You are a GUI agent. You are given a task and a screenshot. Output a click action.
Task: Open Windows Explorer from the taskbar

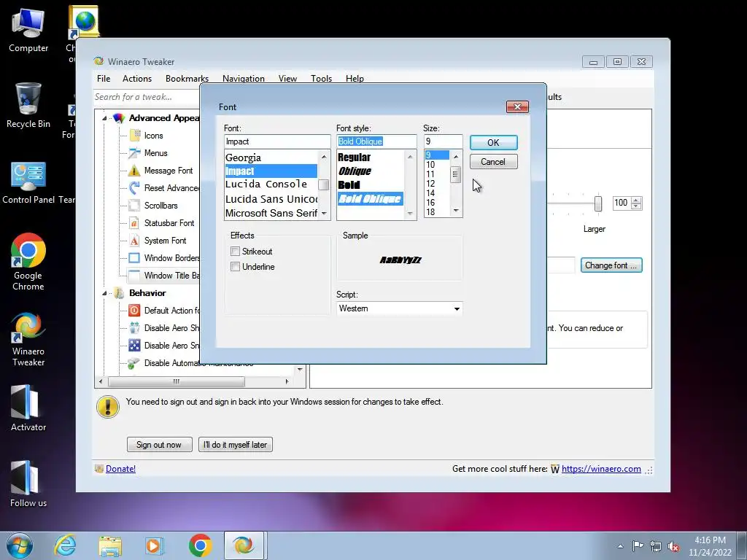pos(110,545)
